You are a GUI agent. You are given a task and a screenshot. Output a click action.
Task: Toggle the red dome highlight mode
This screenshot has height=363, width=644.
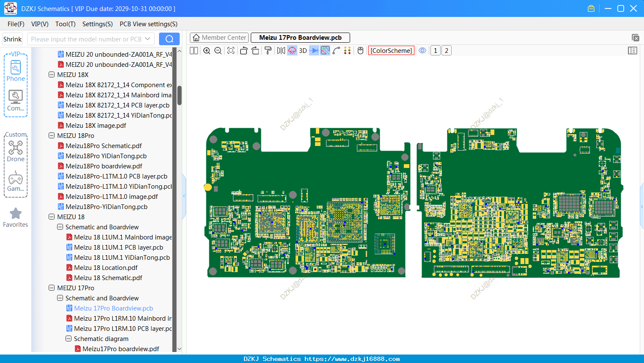coord(292,51)
